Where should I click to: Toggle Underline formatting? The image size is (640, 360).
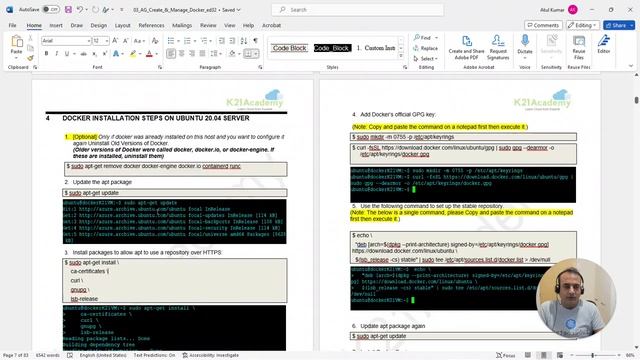[67, 53]
